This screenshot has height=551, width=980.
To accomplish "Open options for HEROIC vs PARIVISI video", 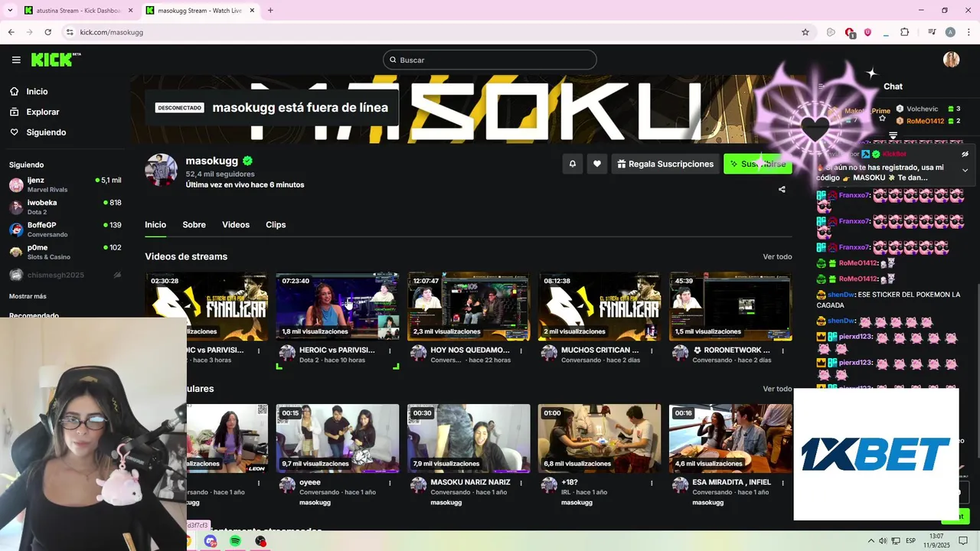I will pyautogui.click(x=390, y=351).
